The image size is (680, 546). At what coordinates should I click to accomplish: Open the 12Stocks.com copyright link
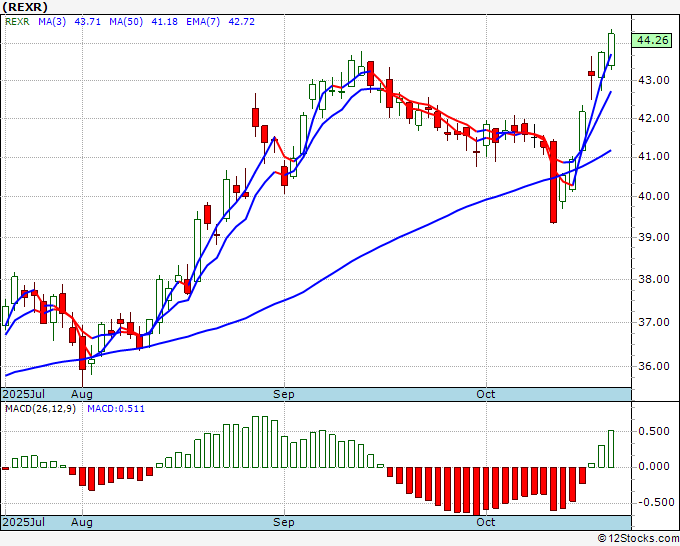pos(638,539)
